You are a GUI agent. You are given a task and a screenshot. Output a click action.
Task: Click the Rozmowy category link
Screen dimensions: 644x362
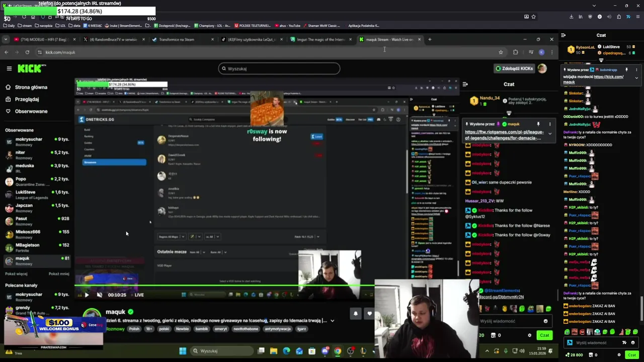115,329
